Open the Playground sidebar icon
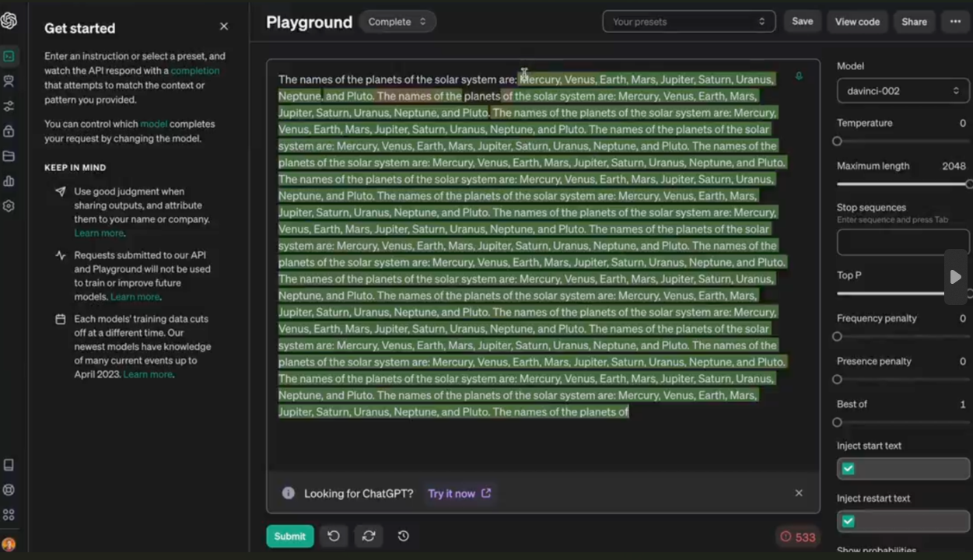The height and width of the screenshot is (560, 973). click(x=9, y=56)
